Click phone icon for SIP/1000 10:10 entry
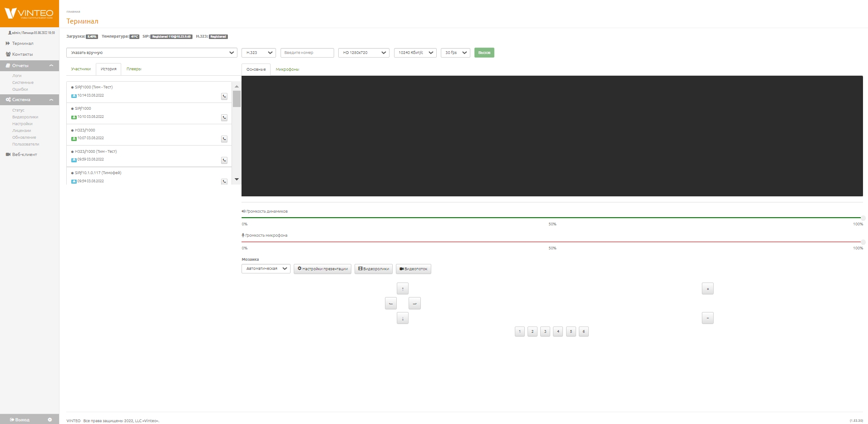 224,117
